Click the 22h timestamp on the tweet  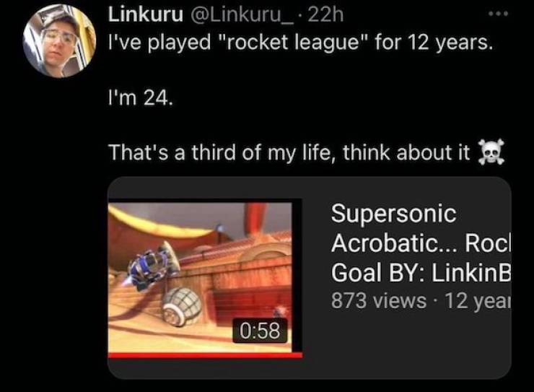tap(325, 15)
